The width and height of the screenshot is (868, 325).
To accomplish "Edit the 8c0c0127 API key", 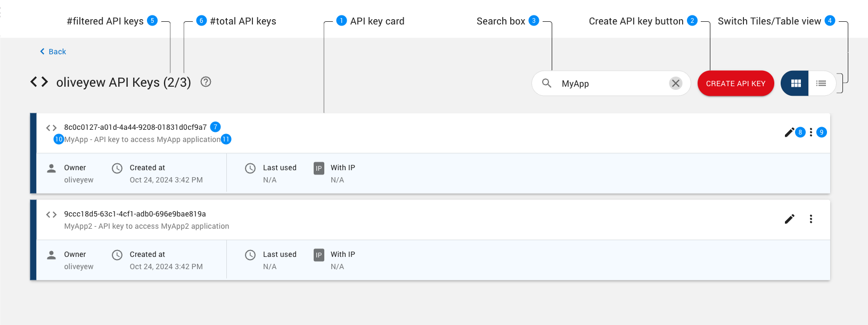I will [789, 132].
